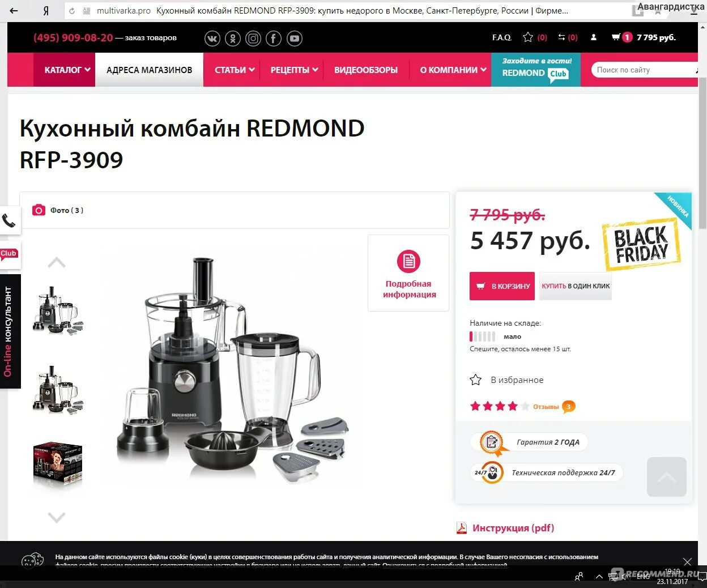Open the ВИДЕООБЗОРЫ menu item
The image size is (707, 588).
(366, 70)
